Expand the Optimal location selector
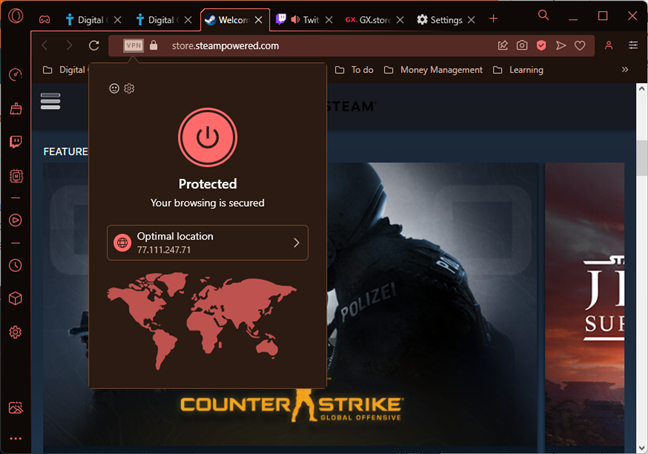The height and width of the screenshot is (454, 648). tap(207, 242)
